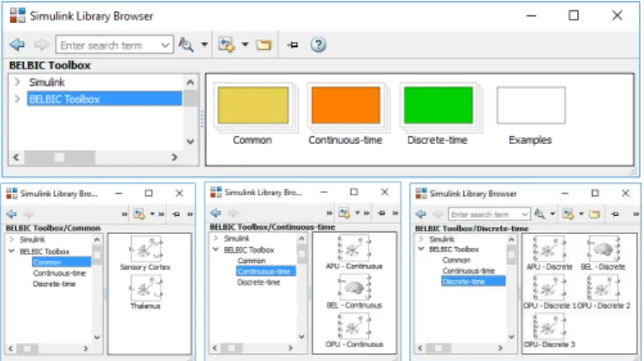Open help with the question mark icon
644x361 pixels.
tap(319, 45)
